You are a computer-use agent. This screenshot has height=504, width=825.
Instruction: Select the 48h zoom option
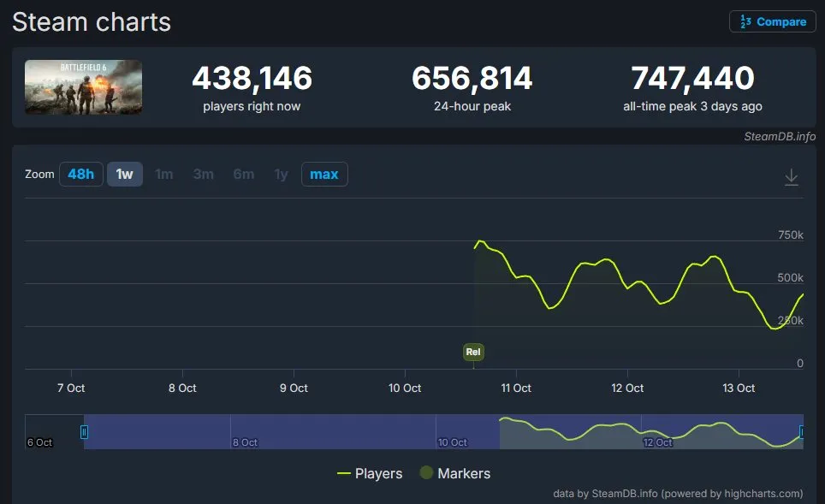[80, 174]
